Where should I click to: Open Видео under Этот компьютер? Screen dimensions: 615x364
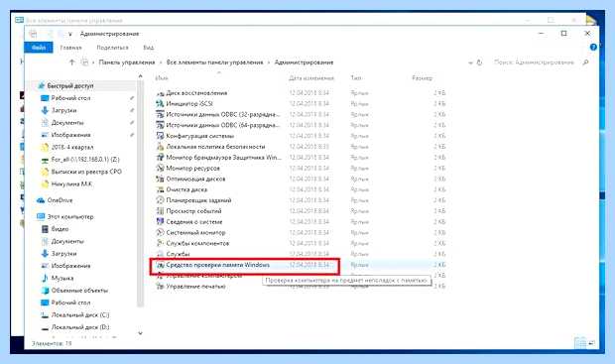tap(60, 229)
